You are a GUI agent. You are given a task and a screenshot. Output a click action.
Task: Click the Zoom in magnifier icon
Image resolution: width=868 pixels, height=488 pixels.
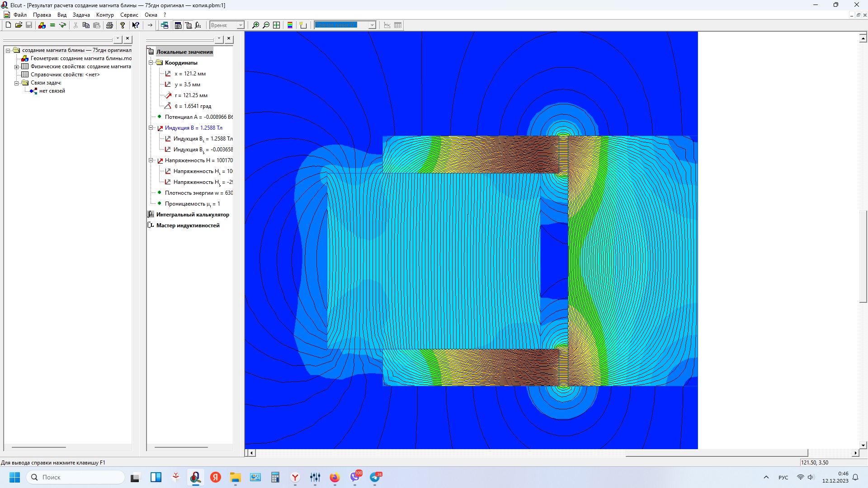coord(255,25)
